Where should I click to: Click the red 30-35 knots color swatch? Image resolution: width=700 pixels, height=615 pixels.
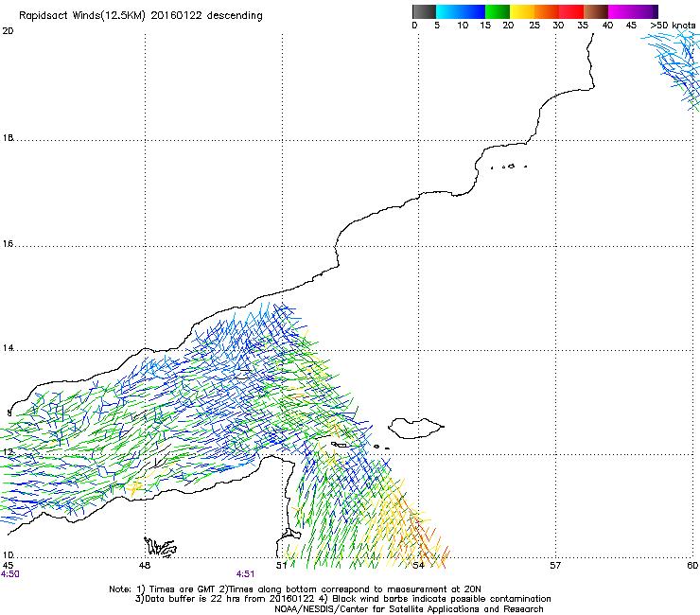(571, 11)
